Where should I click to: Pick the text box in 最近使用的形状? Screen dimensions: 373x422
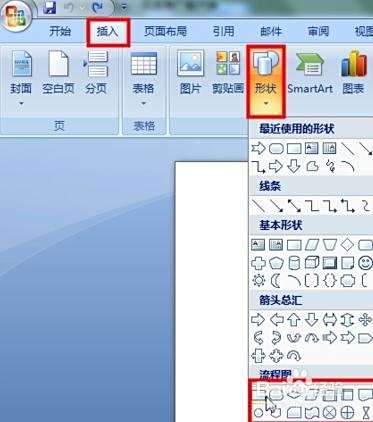[312, 148]
